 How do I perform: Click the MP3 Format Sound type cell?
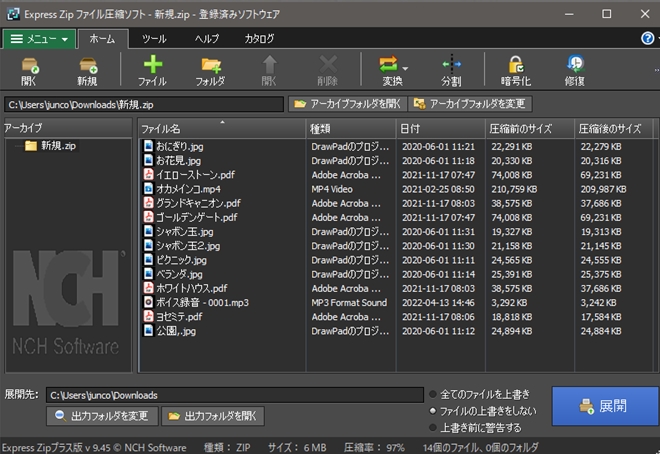pyautogui.click(x=349, y=303)
